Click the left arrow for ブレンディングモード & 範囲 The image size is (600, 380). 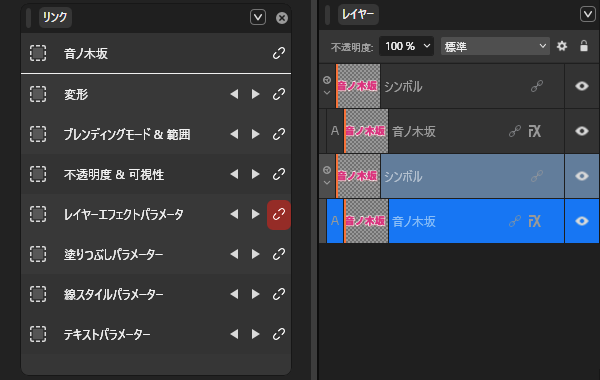tap(234, 134)
